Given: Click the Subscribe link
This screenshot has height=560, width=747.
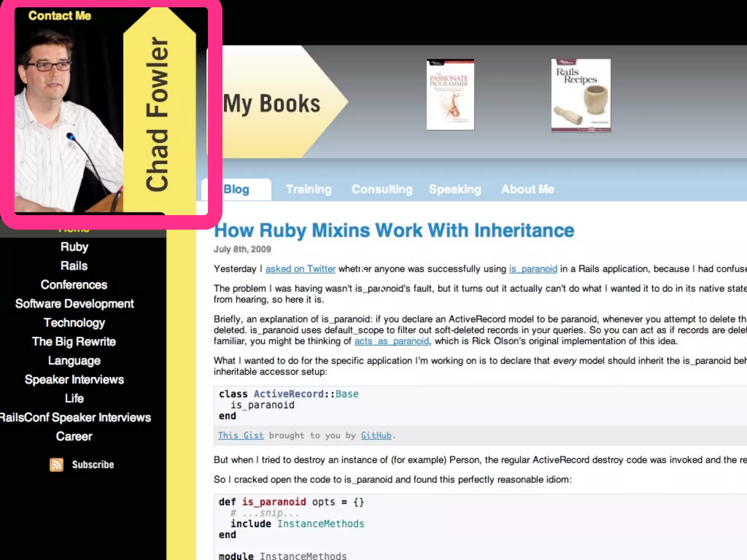Looking at the screenshot, I should (x=93, y=465).
